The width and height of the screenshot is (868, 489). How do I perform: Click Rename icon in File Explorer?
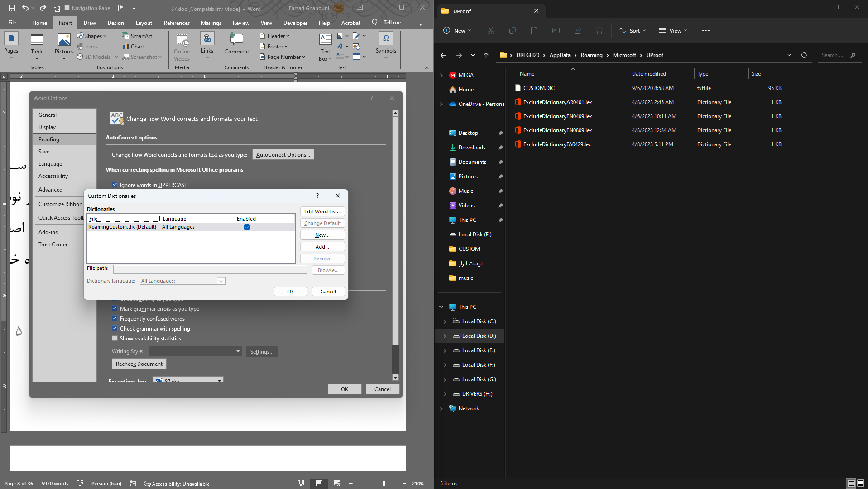point(556,30)
